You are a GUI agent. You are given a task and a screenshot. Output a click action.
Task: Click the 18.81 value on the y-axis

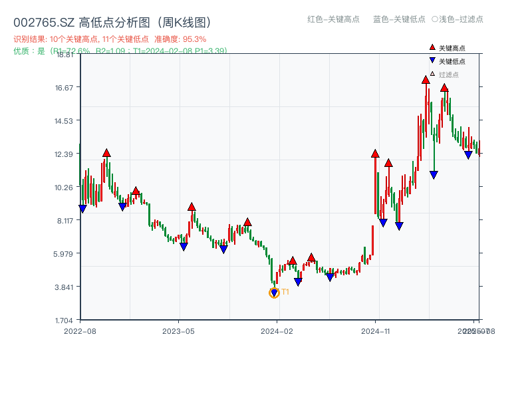tap(64, 55)
